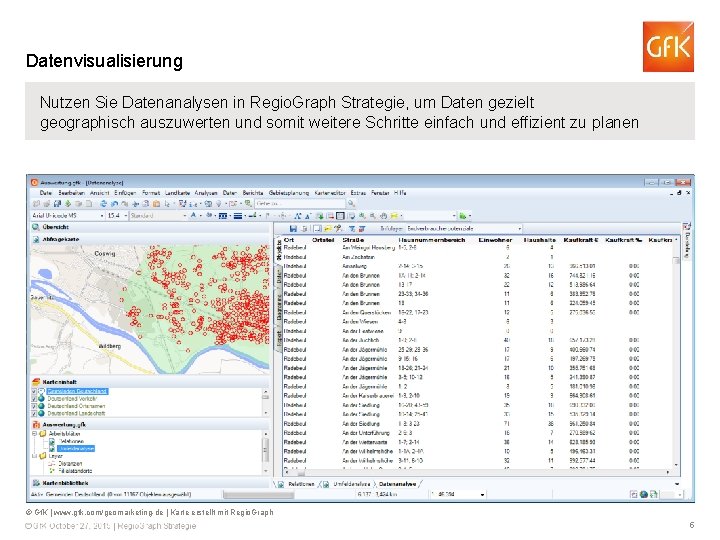Click the decrease font size icon
The width and height of the screenshot is (720, 540).
308,216
